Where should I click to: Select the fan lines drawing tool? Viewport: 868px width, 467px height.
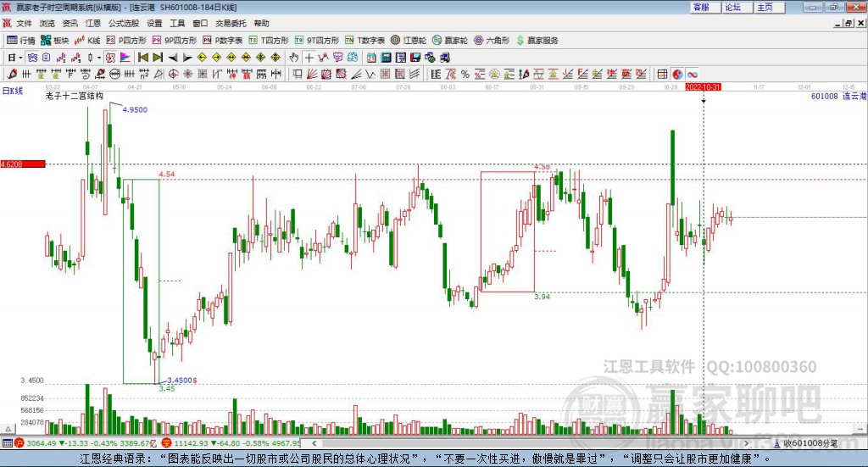pyautogui.click(x=312, y=74)
